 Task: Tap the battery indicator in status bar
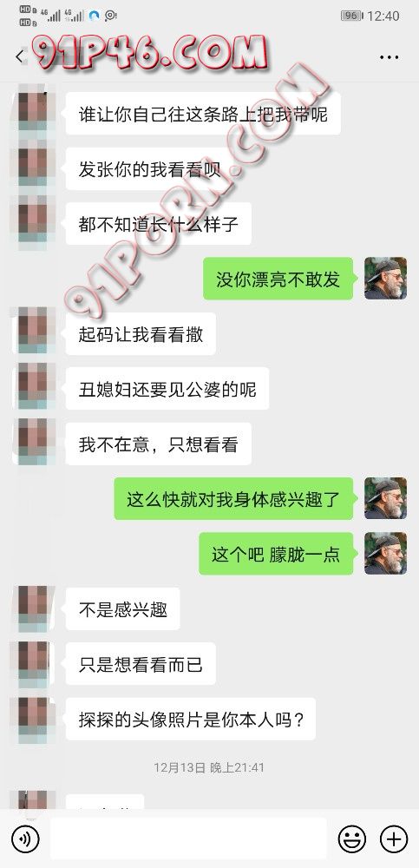point(352,16)
